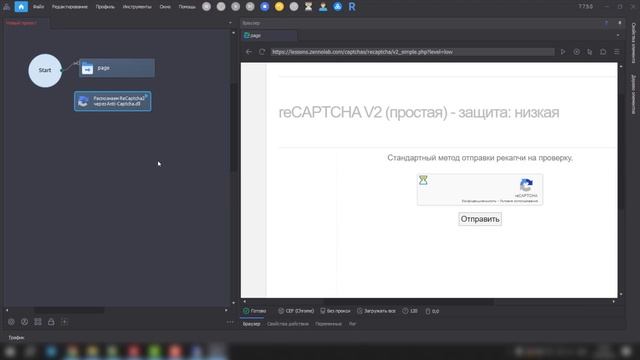Click the pin icon of the Браузер panel
The image size is (640, 360).
click(x=620, y=23)
